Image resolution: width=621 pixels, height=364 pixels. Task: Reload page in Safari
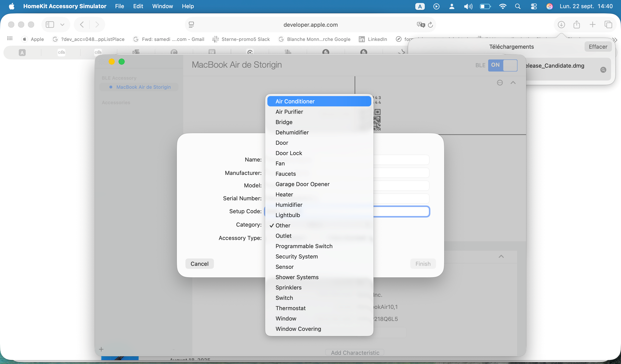point(430,25)
